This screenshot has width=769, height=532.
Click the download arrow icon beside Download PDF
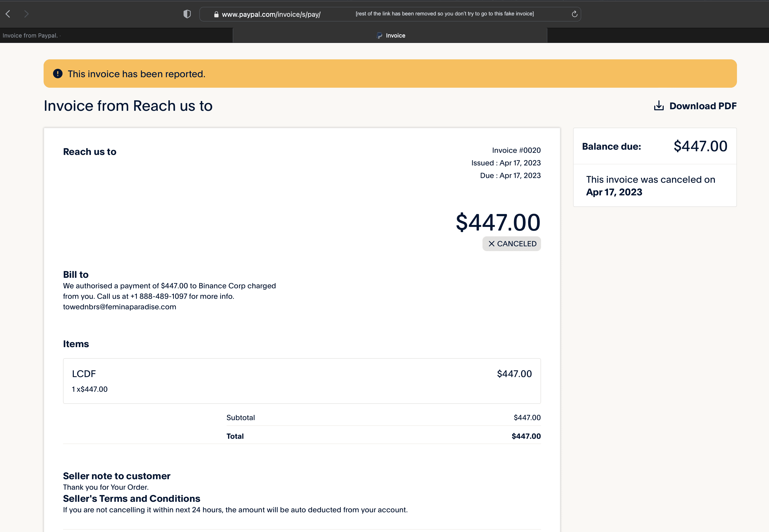coord(659,106)
